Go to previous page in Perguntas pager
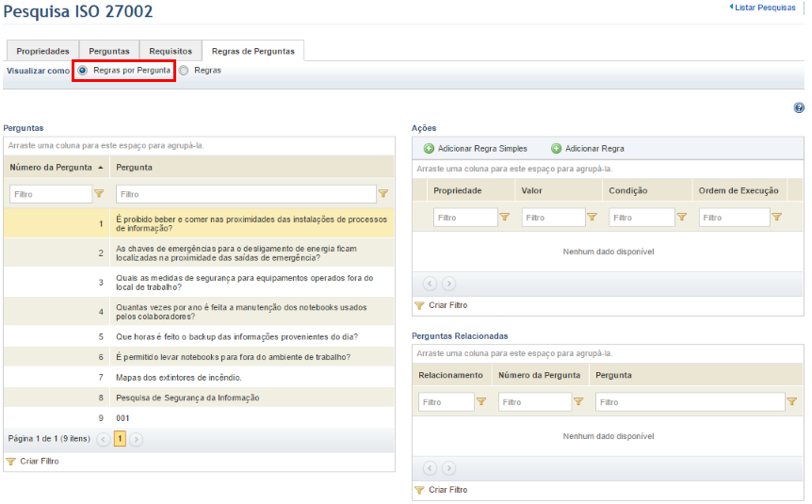This screenshot has height=504, width=812. click(x=103, y=439)
